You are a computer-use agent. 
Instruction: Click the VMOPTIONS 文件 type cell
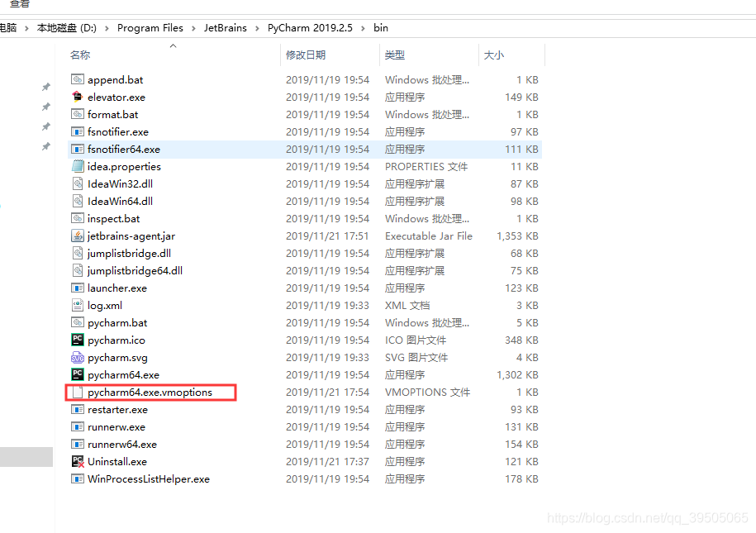pyautogui.click(x=428, y=393)
